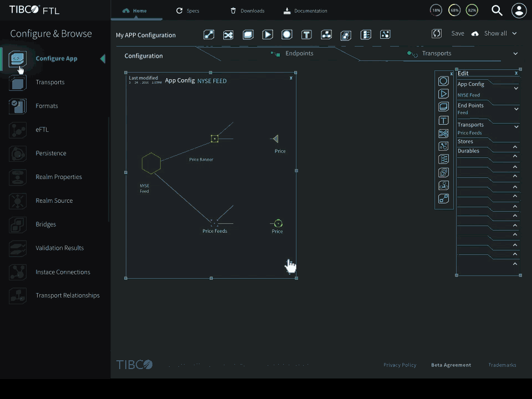The height and width of the screenshot is (399, 532).
Task: Switch to the Transports tab in the config header
Action: (429, 54)
